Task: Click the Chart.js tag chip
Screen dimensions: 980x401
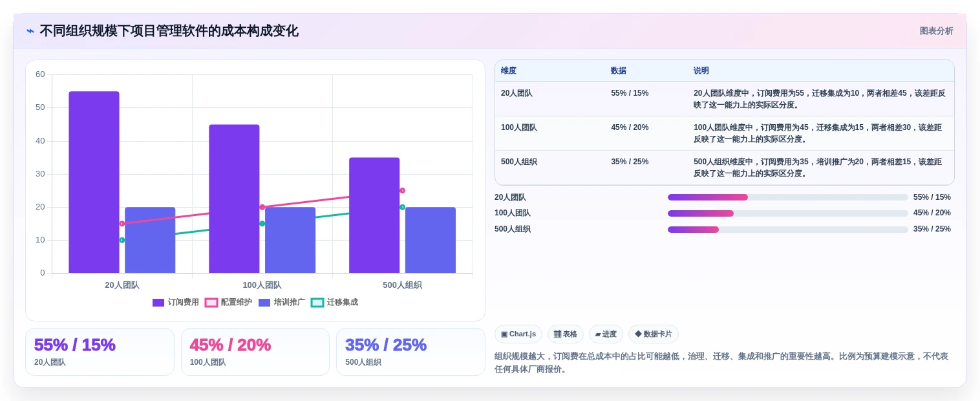Action: pyautogui.click(x=518, y=334)
